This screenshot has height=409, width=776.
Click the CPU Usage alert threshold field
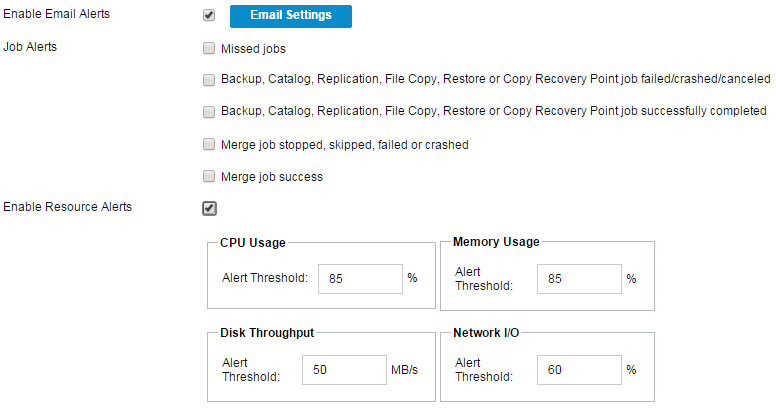pos(360,279)
